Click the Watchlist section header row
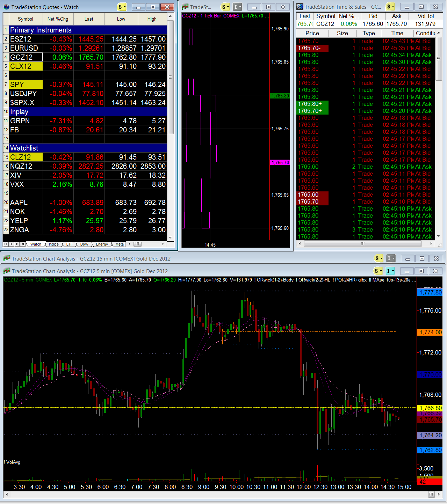Viewport: 447px width, 504px height. 87,148
